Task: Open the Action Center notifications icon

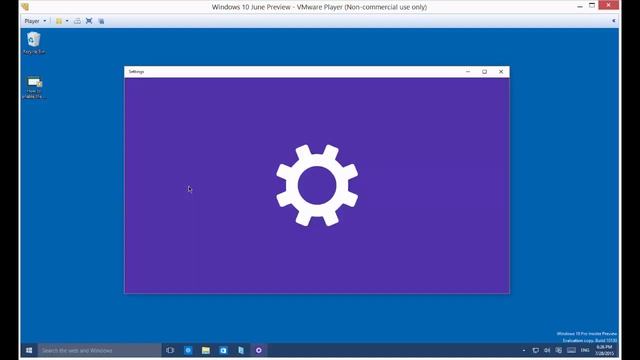Action: click(559, 350)
